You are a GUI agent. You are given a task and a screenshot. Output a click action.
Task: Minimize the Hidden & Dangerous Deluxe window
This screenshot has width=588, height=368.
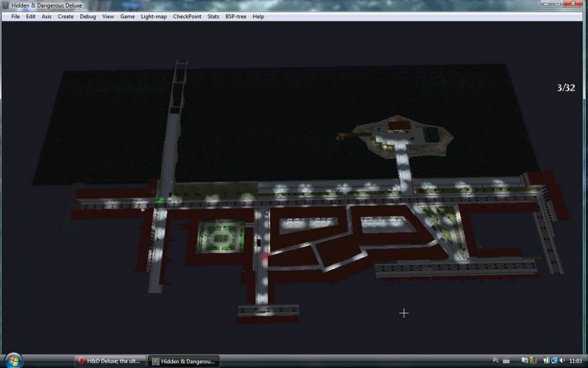[x=546, y=4]
